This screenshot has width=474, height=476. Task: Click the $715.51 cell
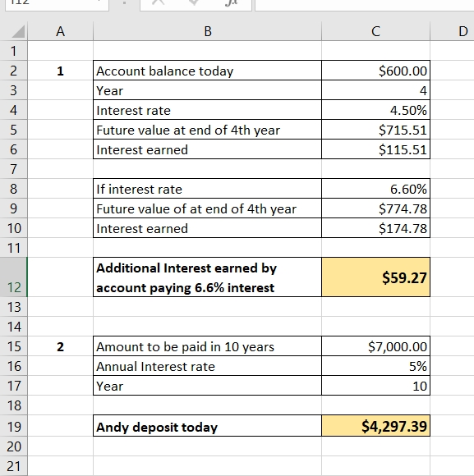pyautogui.click(x=375, y=130)
